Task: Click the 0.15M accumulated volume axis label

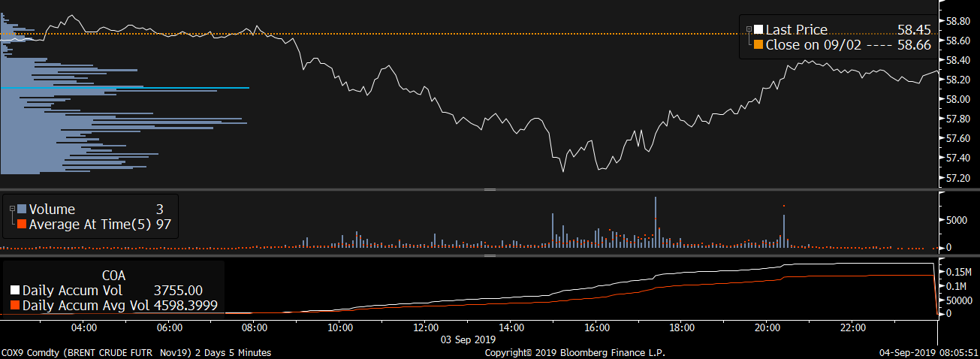Action: 959,271
